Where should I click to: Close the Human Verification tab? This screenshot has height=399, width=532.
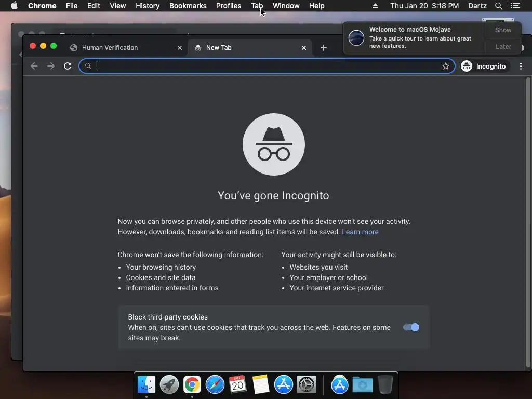tap(179, 48)
